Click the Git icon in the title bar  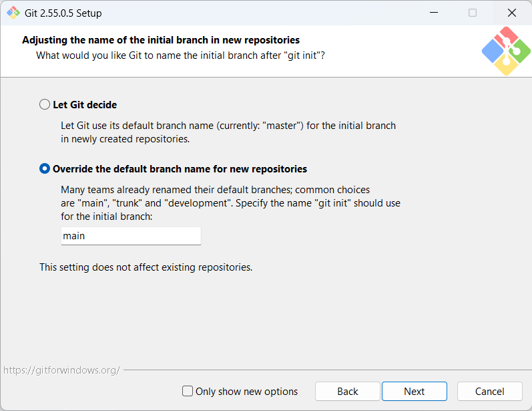[x=13, y=13]
